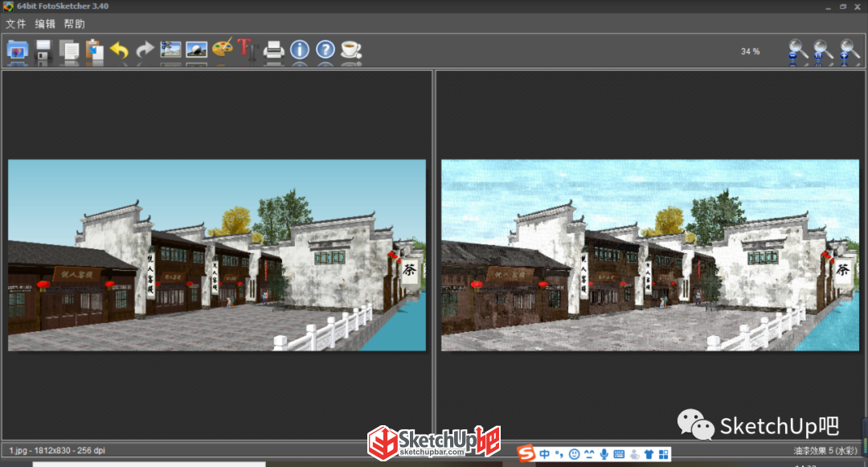Open the picture adjustment tool icon
The width and height of the screenshot is (868, 467).
coord(197,50)
